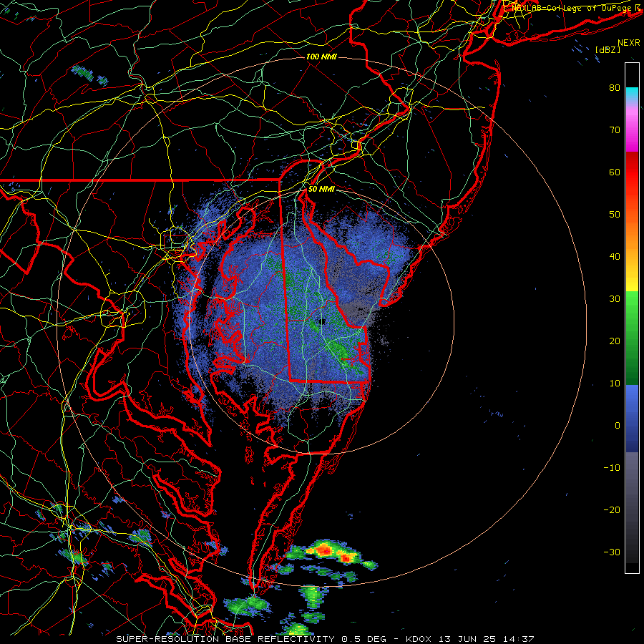Click the 100 NMI range ring label
644x644 pixels.
click(321, 57)
